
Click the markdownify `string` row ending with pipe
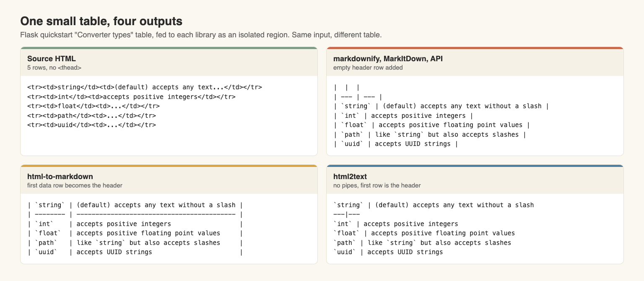pos(441,106)
